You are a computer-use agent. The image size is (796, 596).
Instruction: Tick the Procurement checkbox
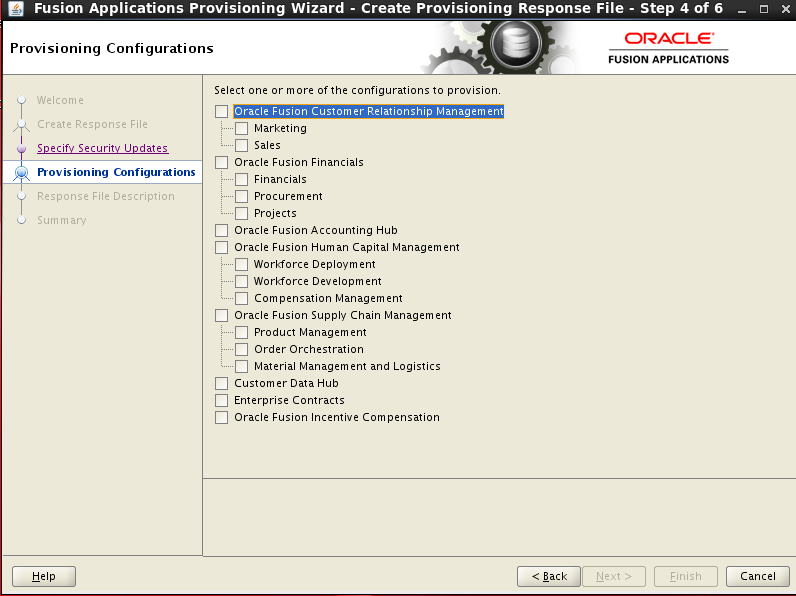[242, 196]
